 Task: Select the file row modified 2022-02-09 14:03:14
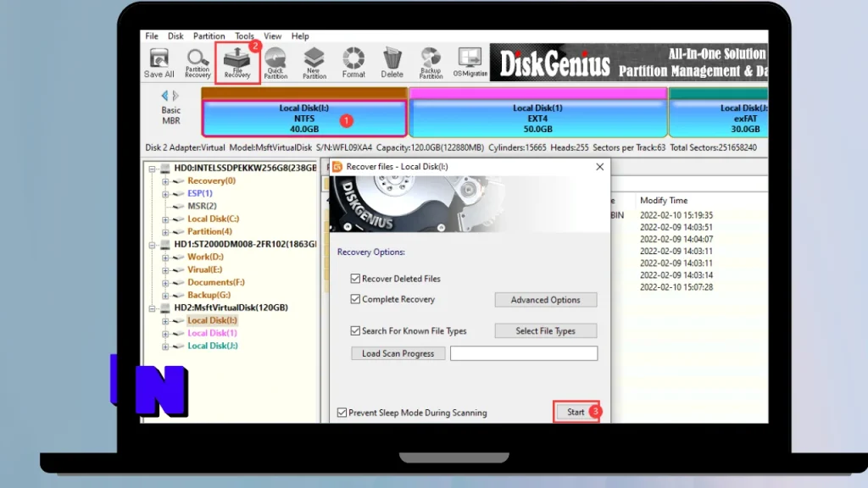[x=676, y=275]
